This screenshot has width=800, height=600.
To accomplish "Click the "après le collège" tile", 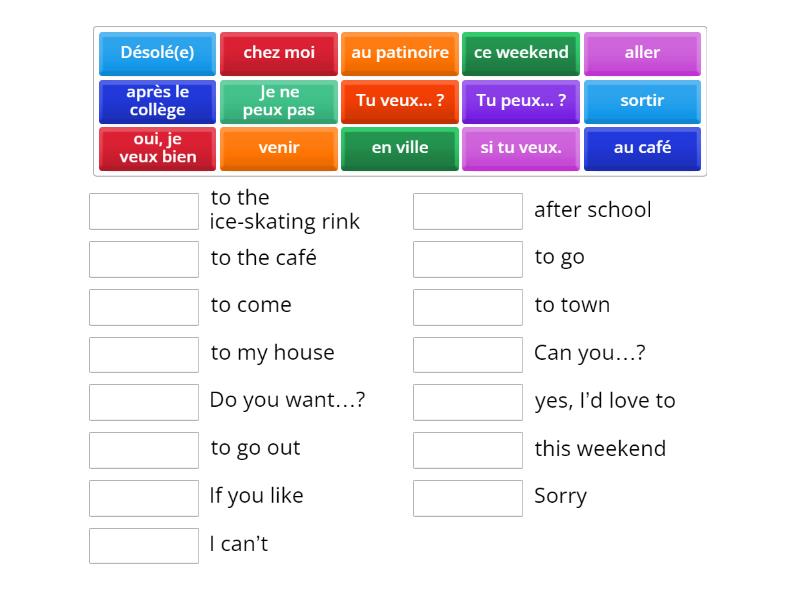I will tap(157, 101).
